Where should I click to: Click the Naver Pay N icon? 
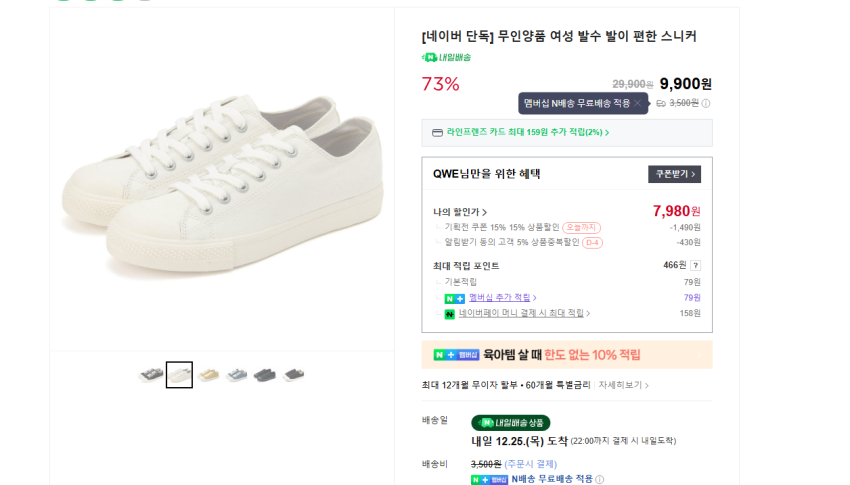[450, 314]
